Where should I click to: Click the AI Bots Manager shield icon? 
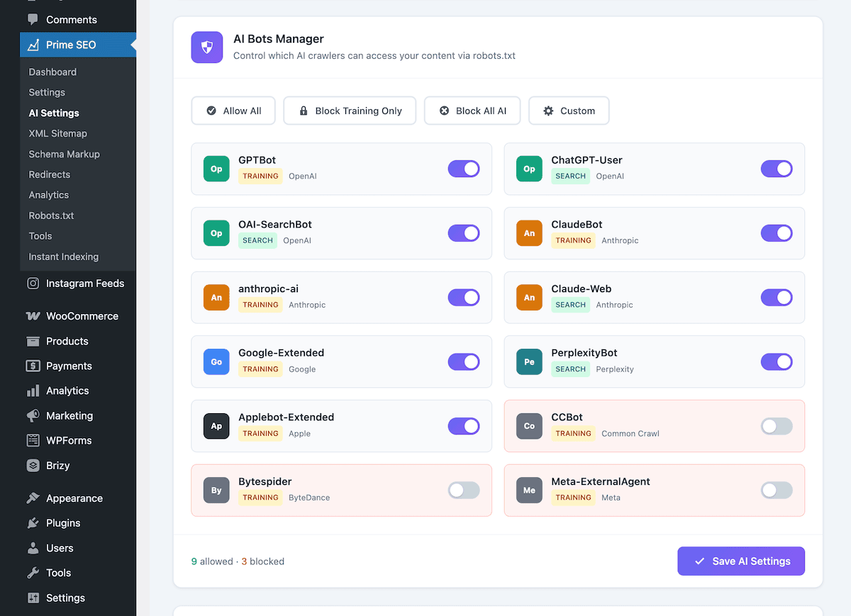[x=207, y=47]
